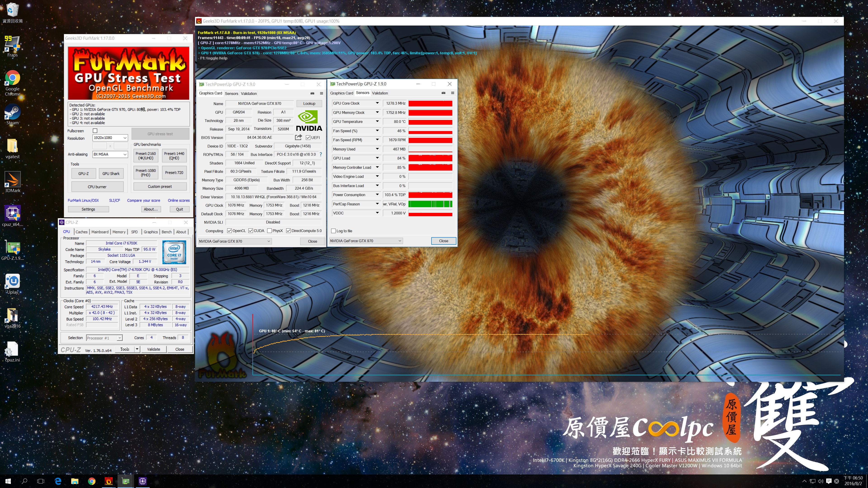Switch to FurMark on the taskbar
This screenshot has height=488, width=868.
coord(108,481)
